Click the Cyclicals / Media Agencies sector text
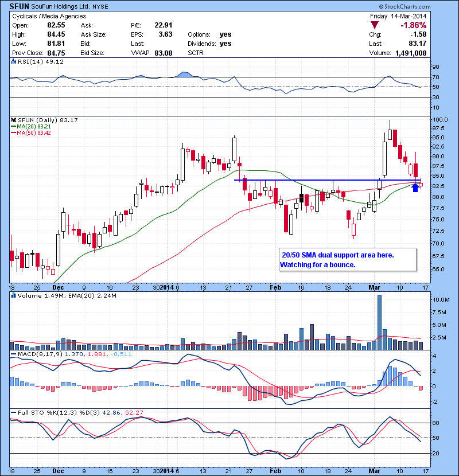459x476 pixels. pyautogui.click(x=49, y=16)
